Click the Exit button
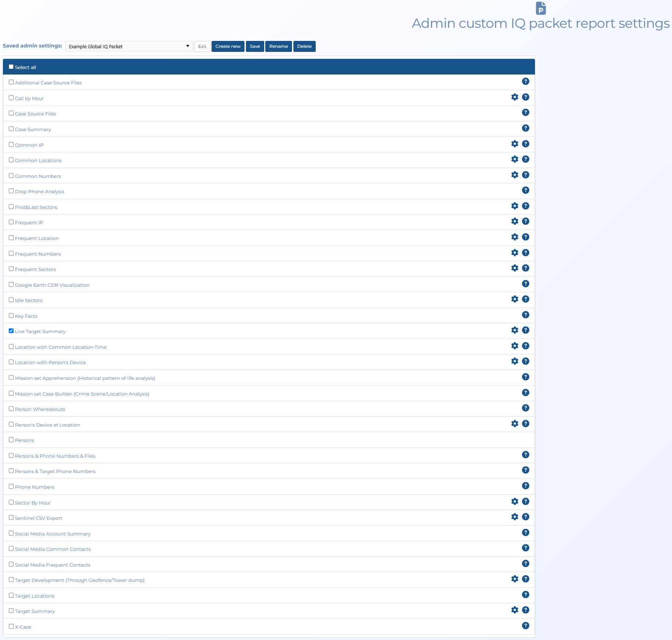Viewport: 672px width, 640px height. [x=202, y=46]
